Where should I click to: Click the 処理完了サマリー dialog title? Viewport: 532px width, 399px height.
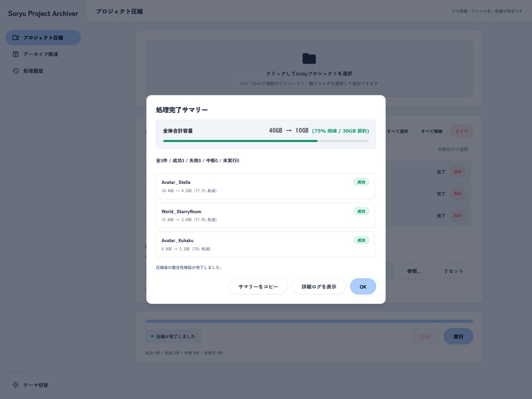pyautogui.click(x=182, y=110)
